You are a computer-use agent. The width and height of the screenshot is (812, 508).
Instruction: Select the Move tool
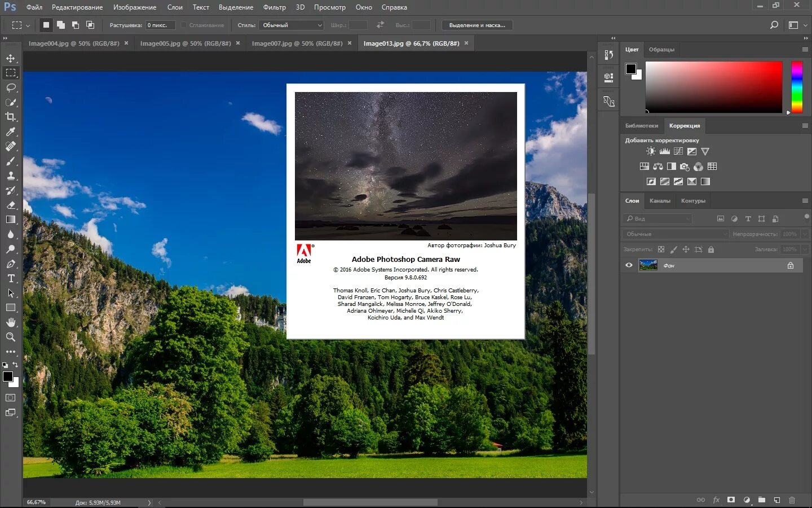point(11,58)
